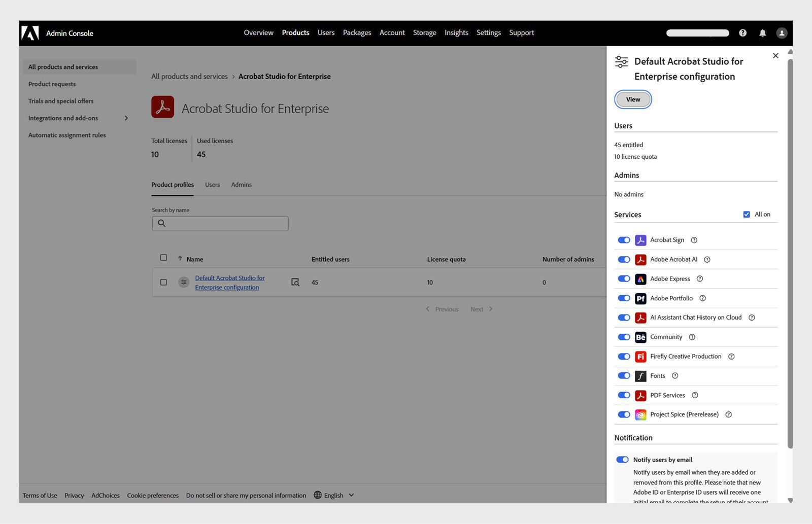Image resolution: width=812 pixels, height=524 pixels.
Task: Click profile details icon beside configuration name
Action: coord(295,282)
